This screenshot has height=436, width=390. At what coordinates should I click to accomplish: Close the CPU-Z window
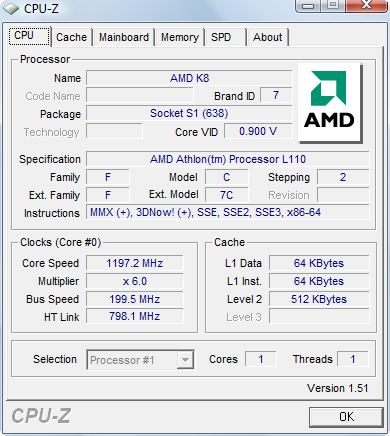click(367, 6)
